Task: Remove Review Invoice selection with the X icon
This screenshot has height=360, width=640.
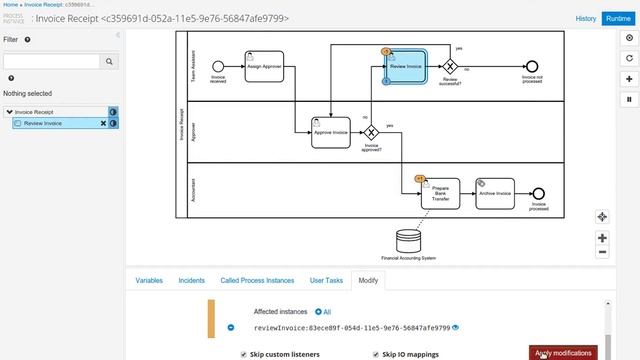Action: pyautogui.click(x=103, y=123)
